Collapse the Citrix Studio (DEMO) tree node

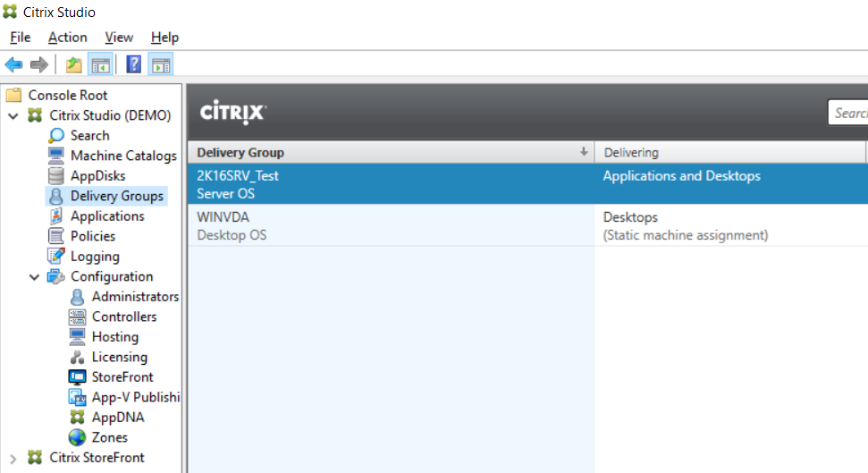click(13, 115)
